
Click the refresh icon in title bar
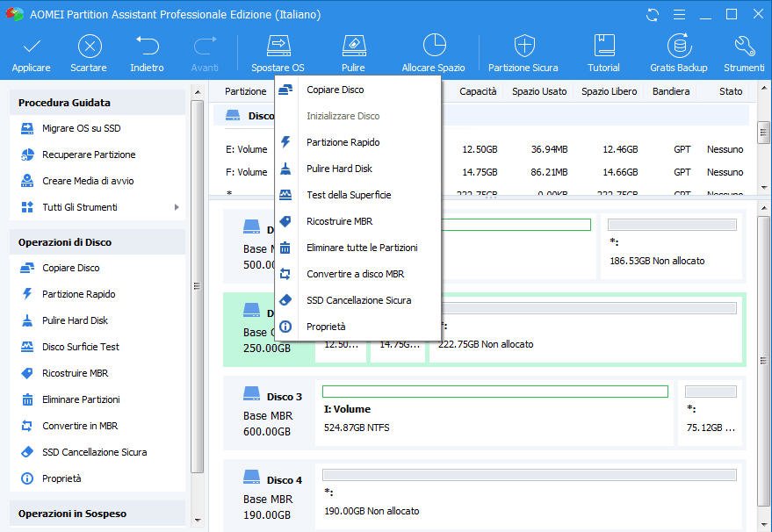pos(653,15)
